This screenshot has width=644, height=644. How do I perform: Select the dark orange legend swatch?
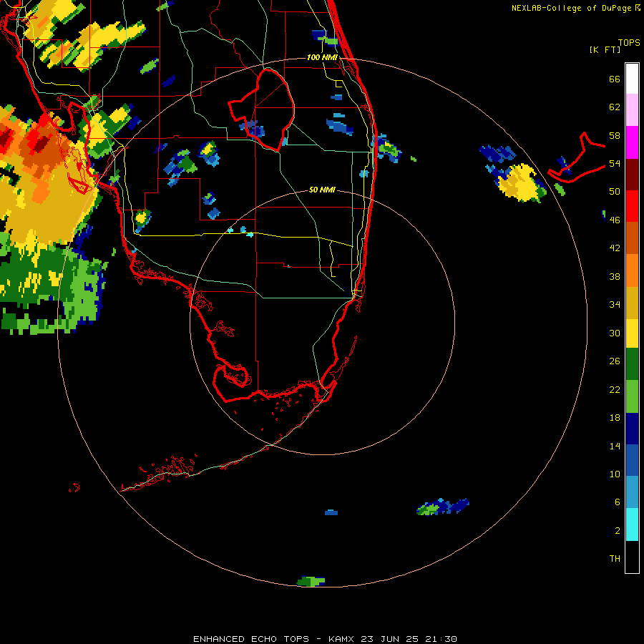pyautogui.click(x=632, y=238)
